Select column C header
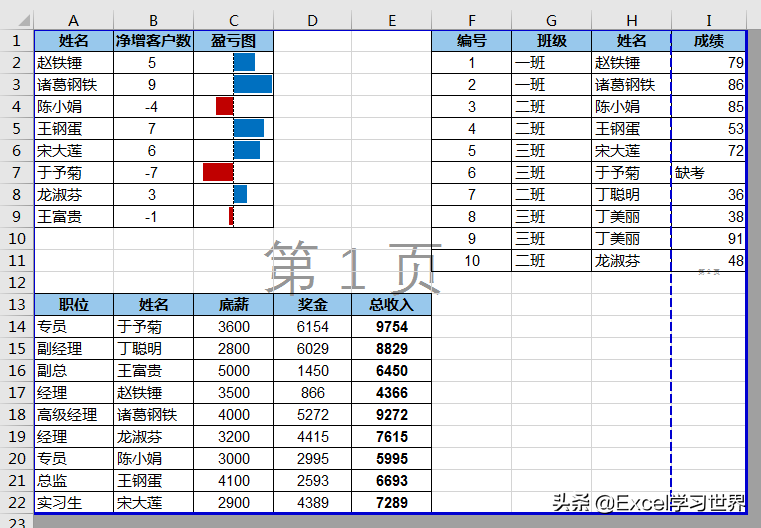 233,20
